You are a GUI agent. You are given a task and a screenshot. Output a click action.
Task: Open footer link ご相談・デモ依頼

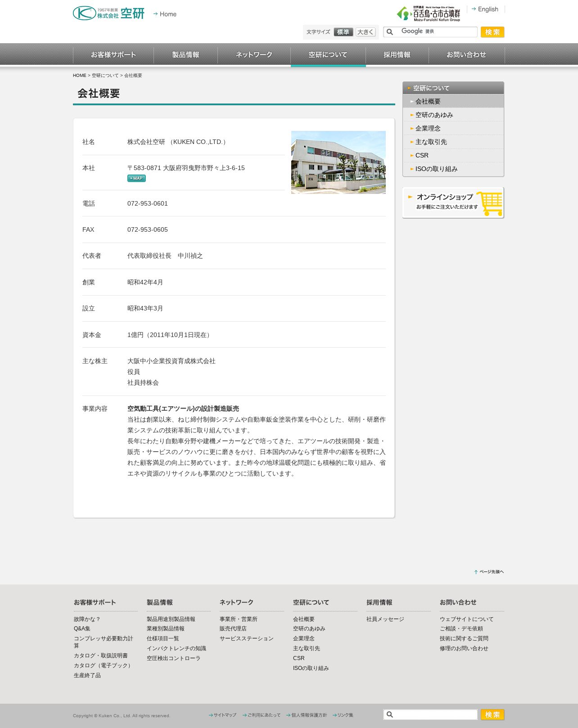pos(461,629)
